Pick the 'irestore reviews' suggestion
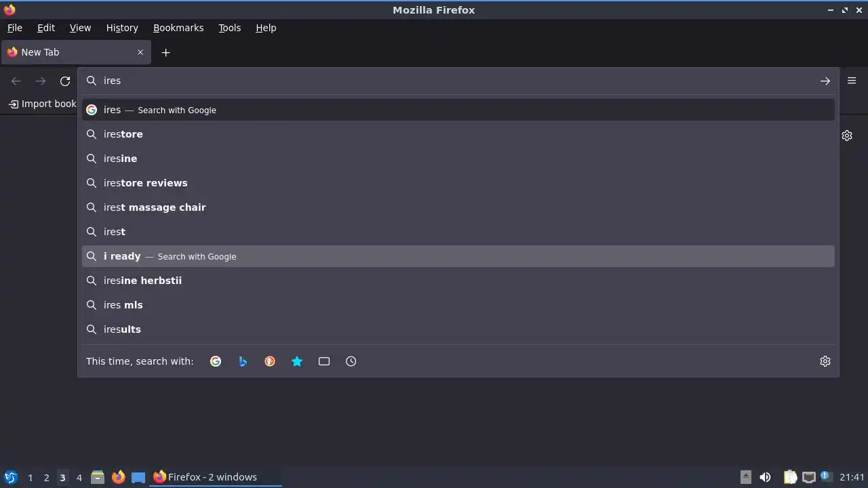This screenshot has height=488, width=868. [458, 183]
